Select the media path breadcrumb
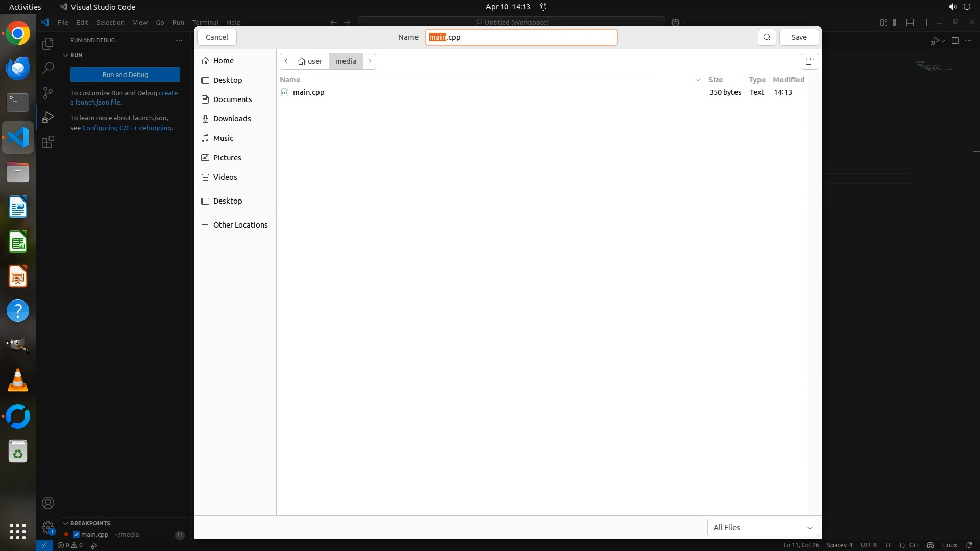This screenshot has width=980, height=551. point(346,61)
